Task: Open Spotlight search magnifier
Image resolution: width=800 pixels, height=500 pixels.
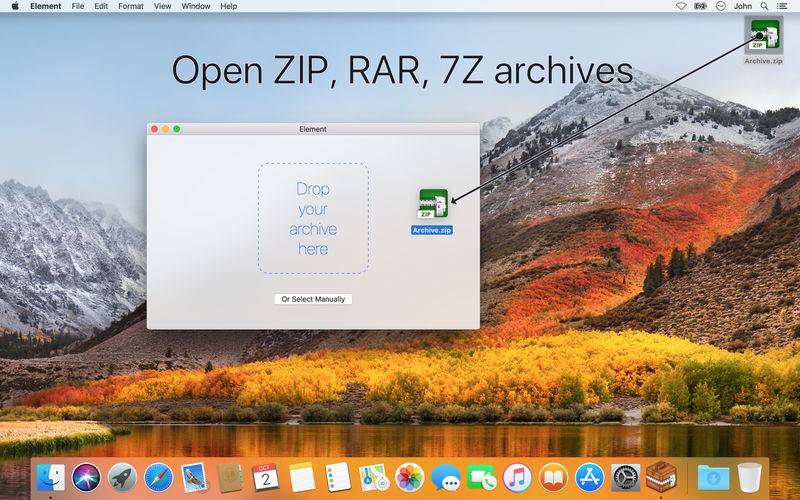Action: 764,6
